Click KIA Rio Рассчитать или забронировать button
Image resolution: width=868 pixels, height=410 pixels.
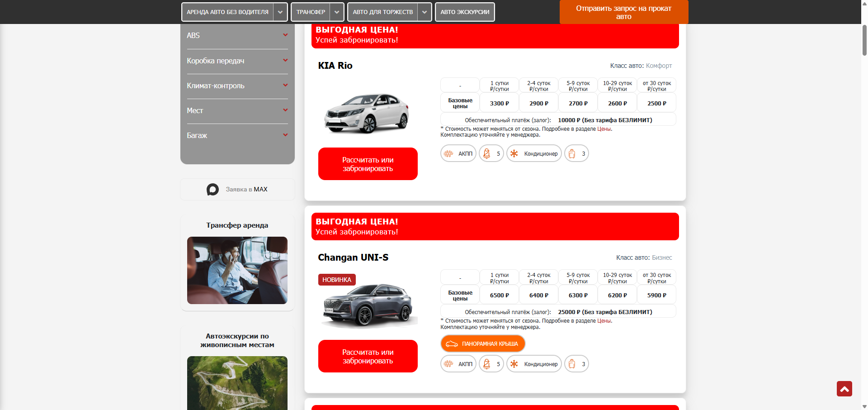coord(368,164)
